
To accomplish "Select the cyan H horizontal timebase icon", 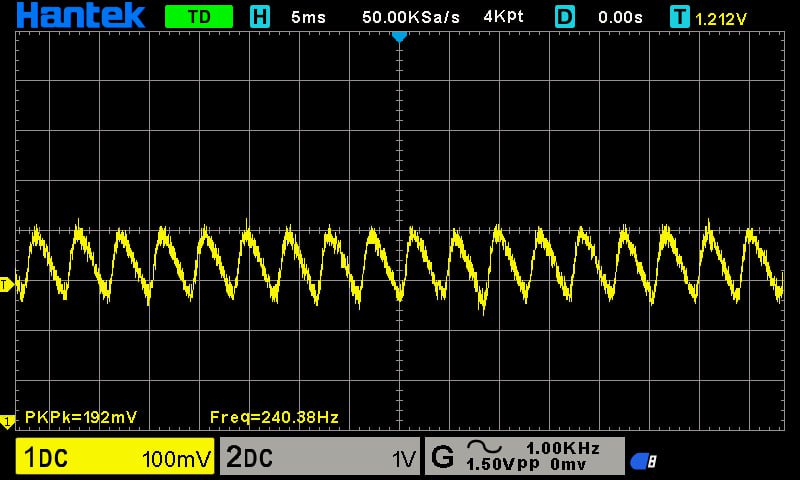I will (260, 17).
